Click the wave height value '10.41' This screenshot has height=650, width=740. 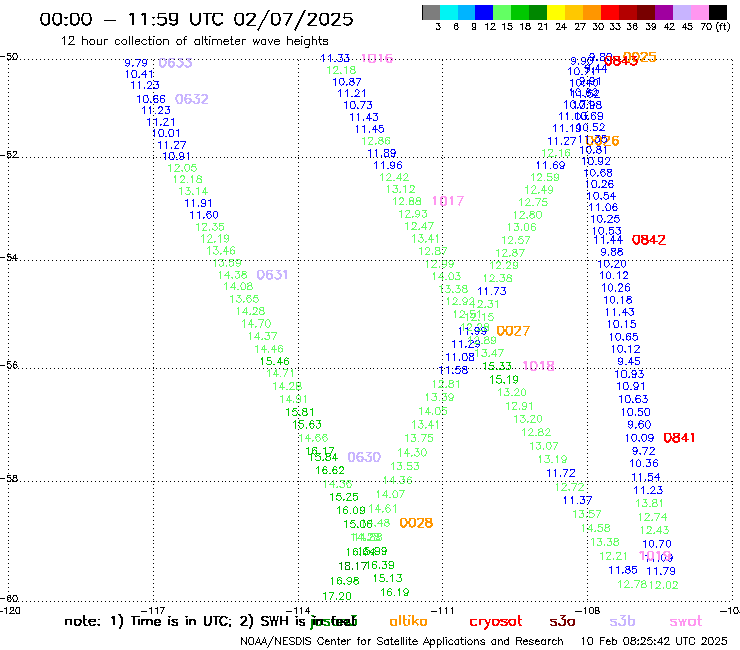[x=139, y=74]
